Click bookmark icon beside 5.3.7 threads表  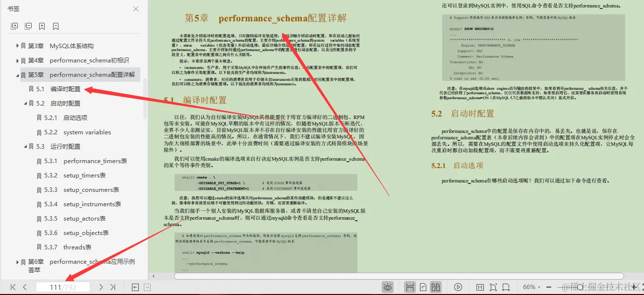[x=39, y=247]
